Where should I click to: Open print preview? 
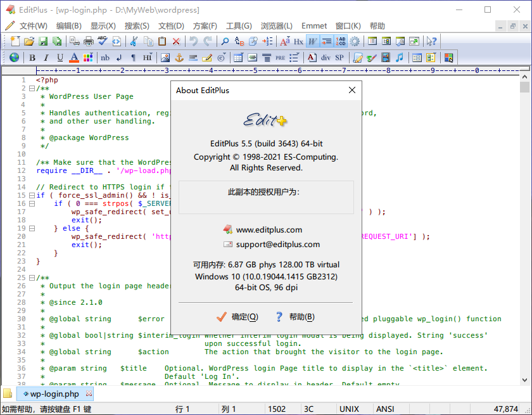point(74,41)
